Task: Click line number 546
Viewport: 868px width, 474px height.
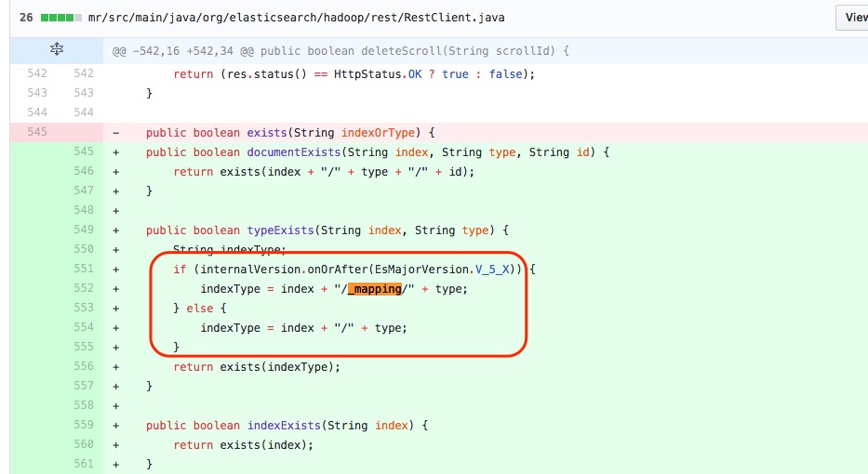Action: pos(84,171)
